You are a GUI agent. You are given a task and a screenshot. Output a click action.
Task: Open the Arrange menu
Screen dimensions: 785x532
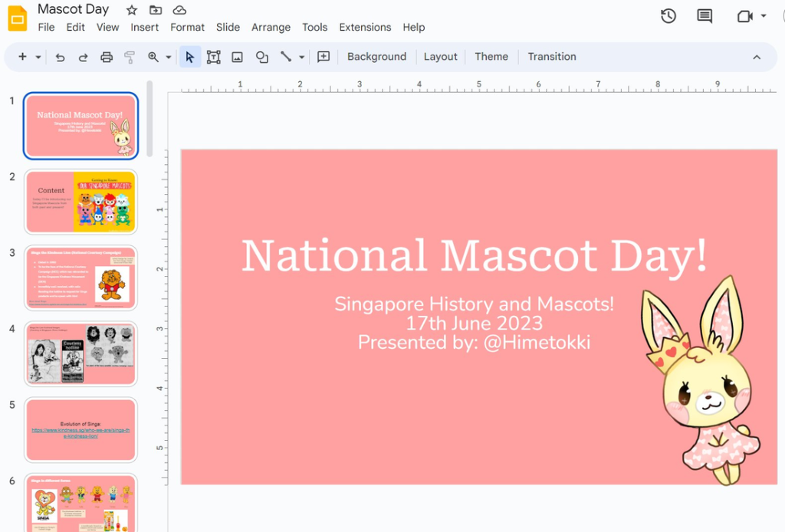coord(271,27)
